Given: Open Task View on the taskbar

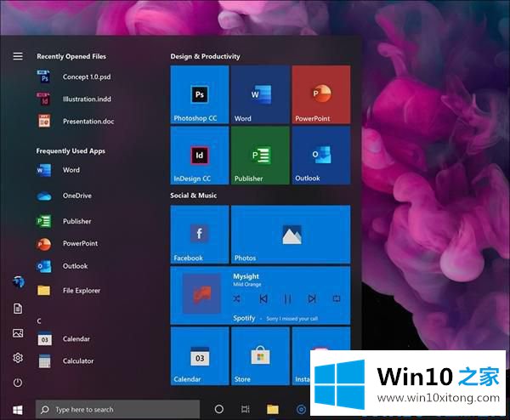Looking at the screenshot, I should tap(246, 409).
